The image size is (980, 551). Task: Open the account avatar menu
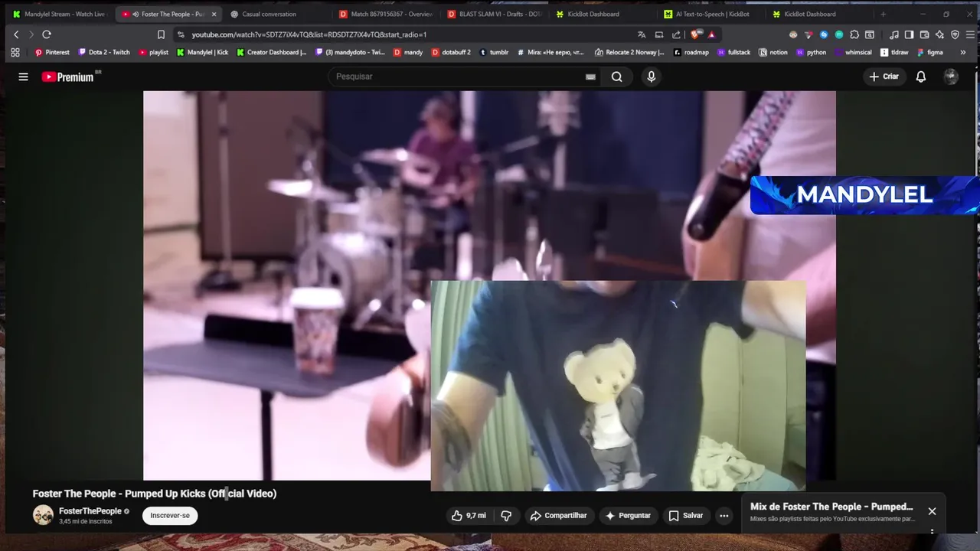[951, 77]
